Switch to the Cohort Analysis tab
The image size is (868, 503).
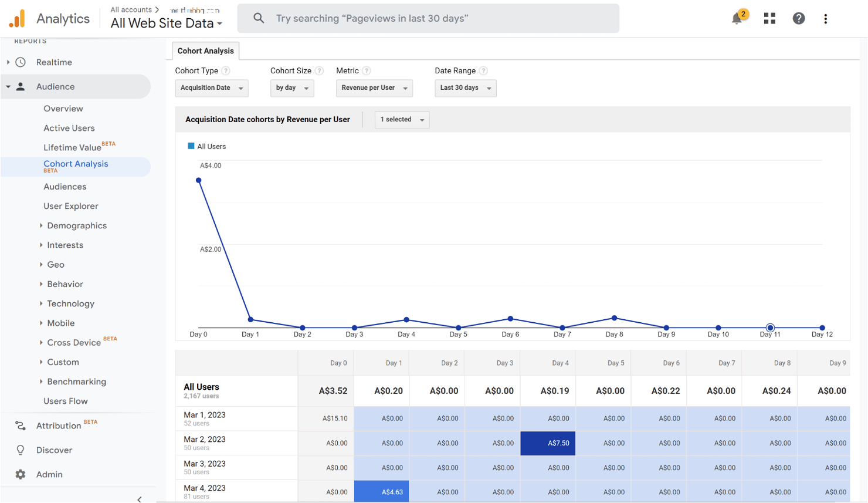coord(205,51)
